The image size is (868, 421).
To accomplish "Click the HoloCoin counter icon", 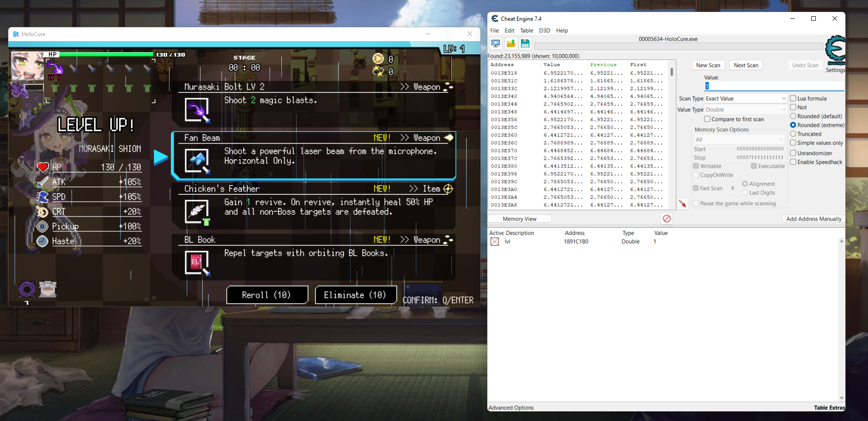I will [378, 59].
